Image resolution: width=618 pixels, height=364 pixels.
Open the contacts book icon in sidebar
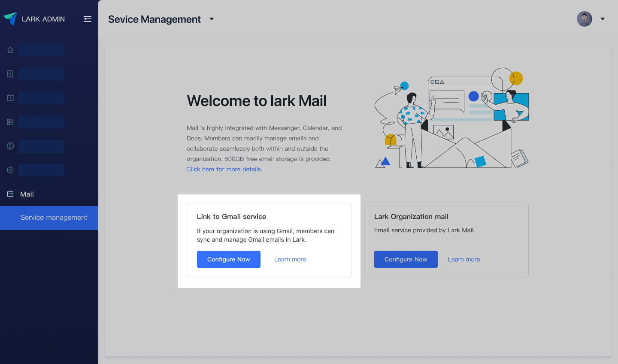pyautogui.click(x=10, y=74)
